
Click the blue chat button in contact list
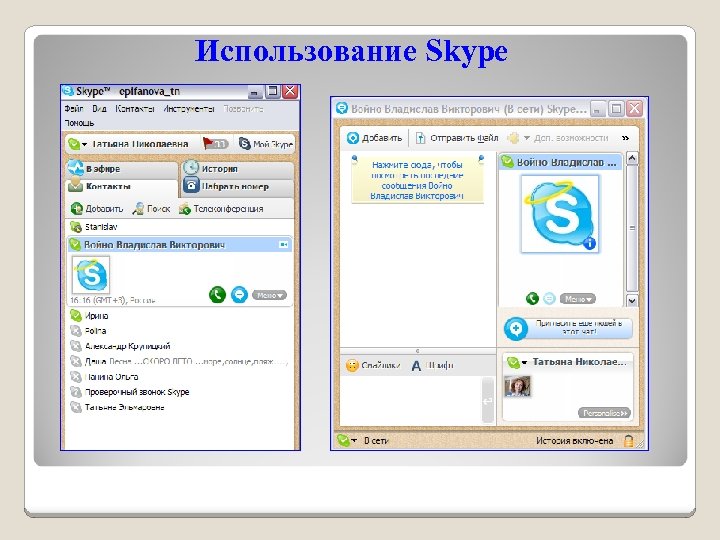(239, 294)
